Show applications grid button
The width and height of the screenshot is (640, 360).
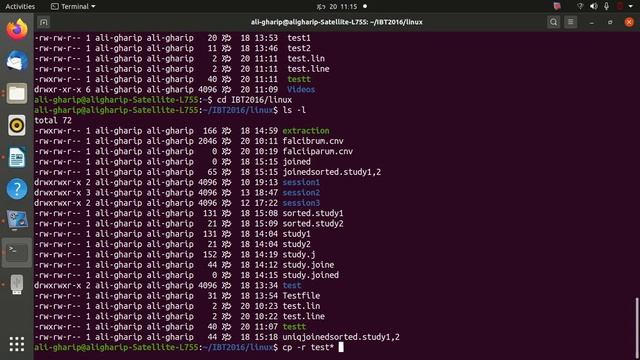(17, 344)
